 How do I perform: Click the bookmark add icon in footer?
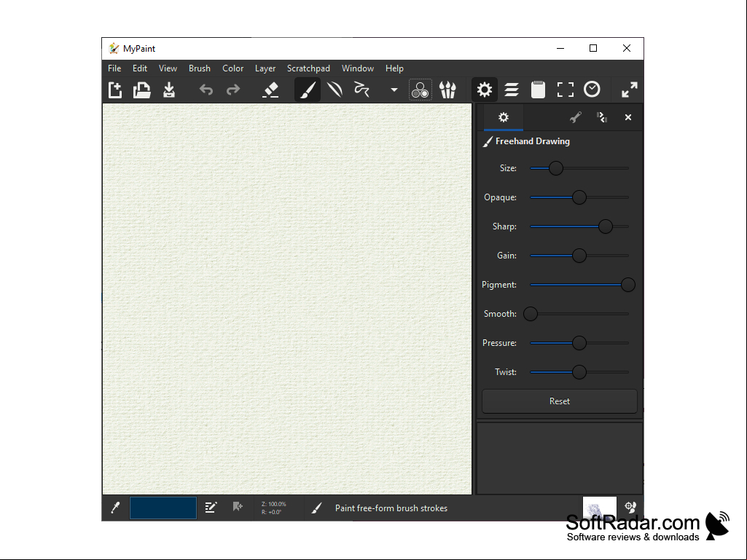238,507
